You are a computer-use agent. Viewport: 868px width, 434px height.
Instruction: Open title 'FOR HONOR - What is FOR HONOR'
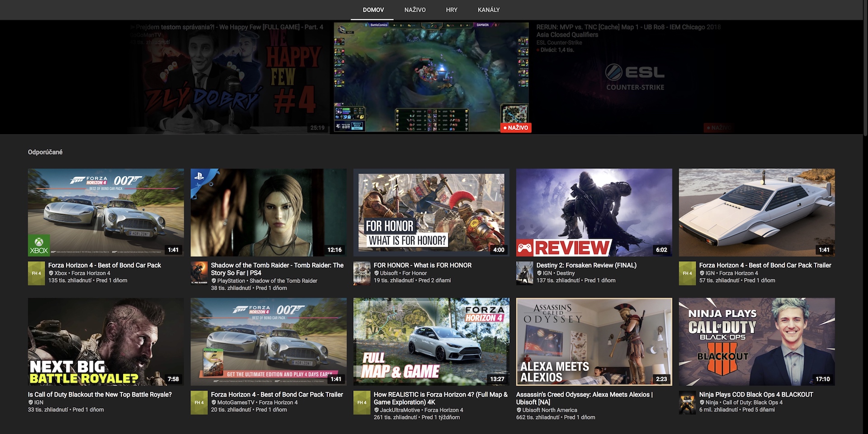(423, 265)
